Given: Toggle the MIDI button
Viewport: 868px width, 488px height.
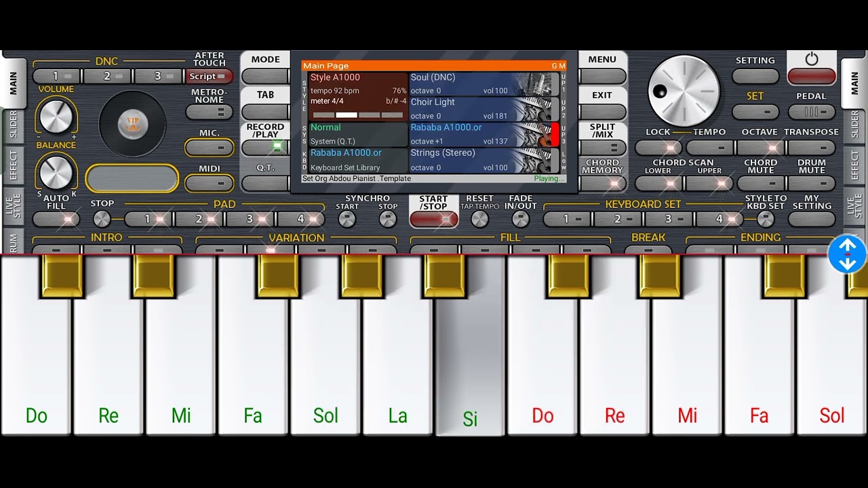Looking at the screenshot, I should pos(209,183).
